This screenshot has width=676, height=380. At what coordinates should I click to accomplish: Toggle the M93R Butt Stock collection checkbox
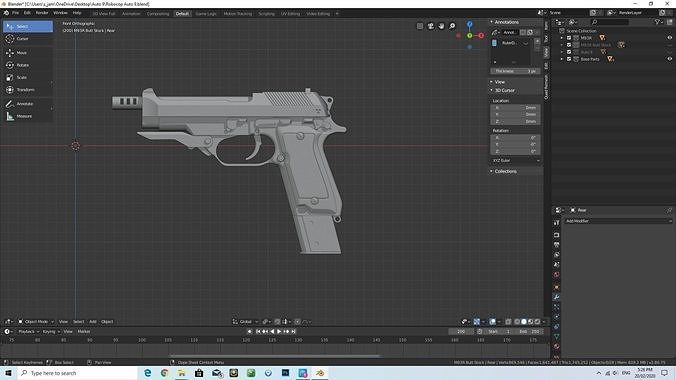coord(569,45)
